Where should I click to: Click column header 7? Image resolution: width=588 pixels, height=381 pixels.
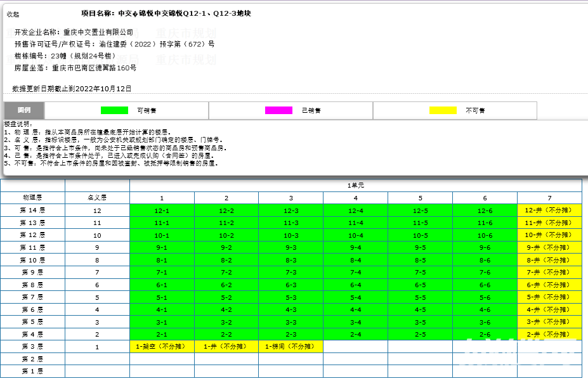549,198
